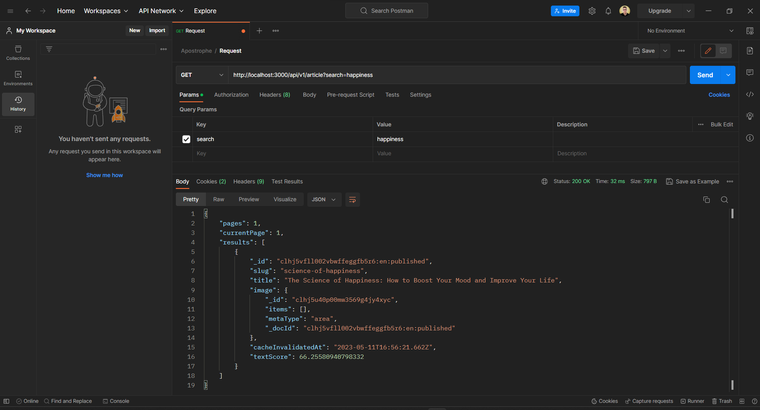Search within the response body

(x=724, y=200)
